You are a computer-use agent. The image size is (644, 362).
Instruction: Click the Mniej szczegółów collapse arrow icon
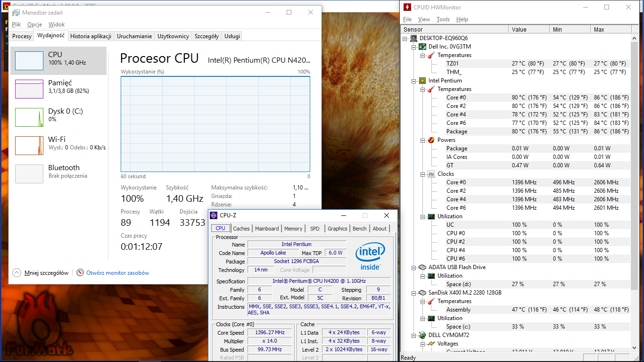17,272
